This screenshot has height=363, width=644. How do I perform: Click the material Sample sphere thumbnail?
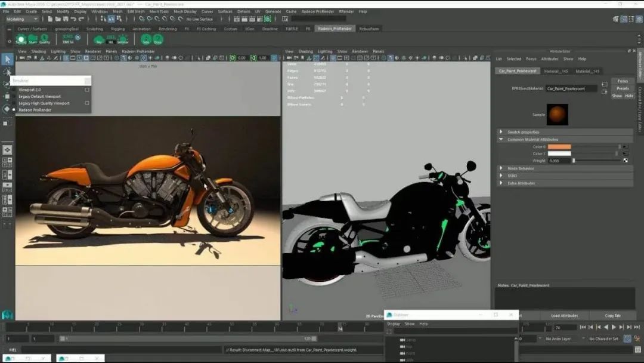pyautogui.click(x=558, y=114)
